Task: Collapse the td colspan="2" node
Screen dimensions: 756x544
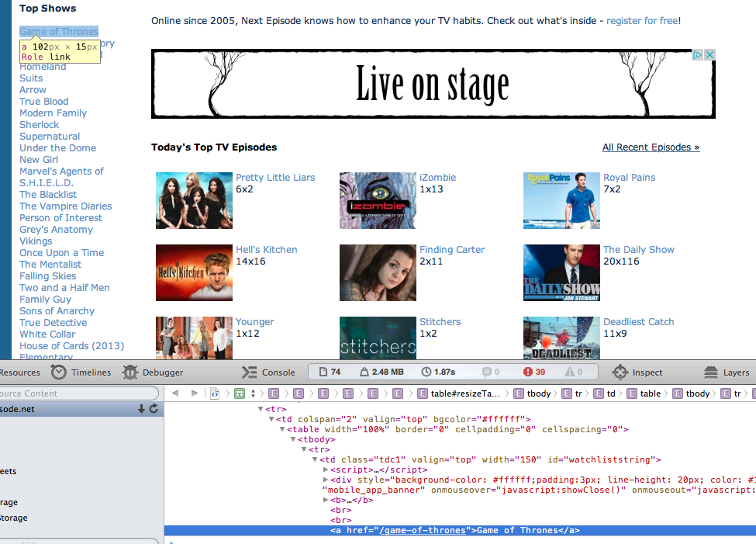Action: click(x=271, y=419)
